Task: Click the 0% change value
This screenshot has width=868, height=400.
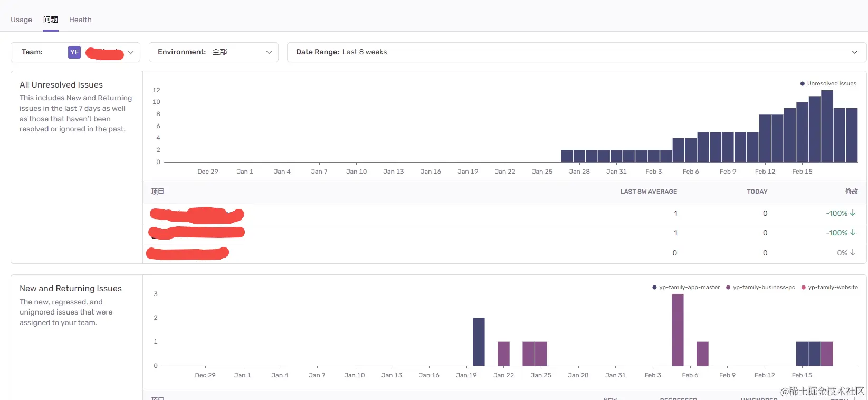Action: click(846, 253)
